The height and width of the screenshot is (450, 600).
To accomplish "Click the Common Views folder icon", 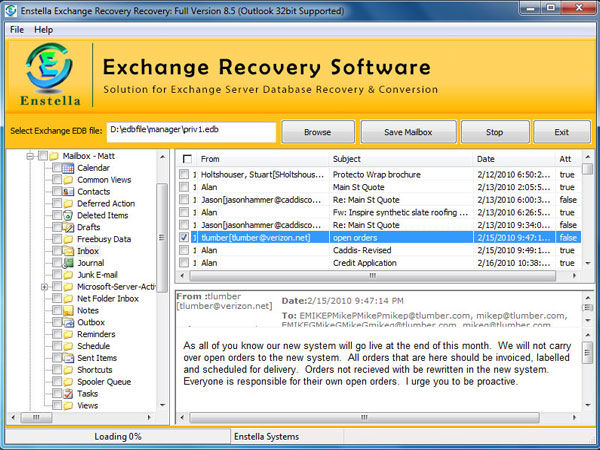I will coord(68,180).
